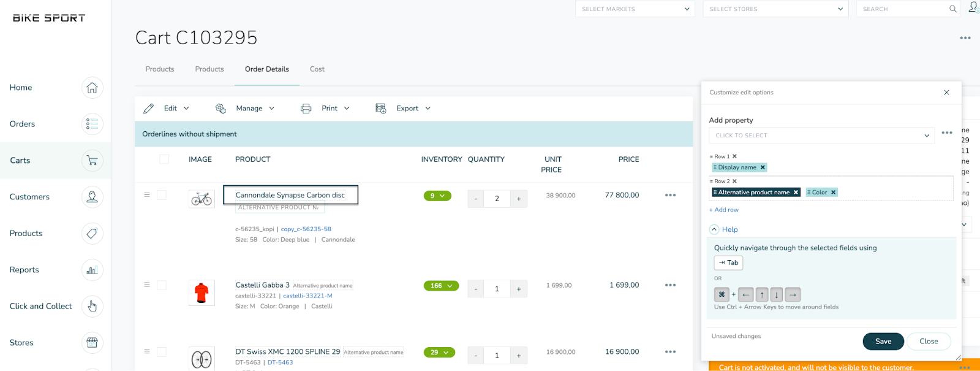Expand the Export dropdown menu
The image size is (980, 371).
click(x=428, y=109)
